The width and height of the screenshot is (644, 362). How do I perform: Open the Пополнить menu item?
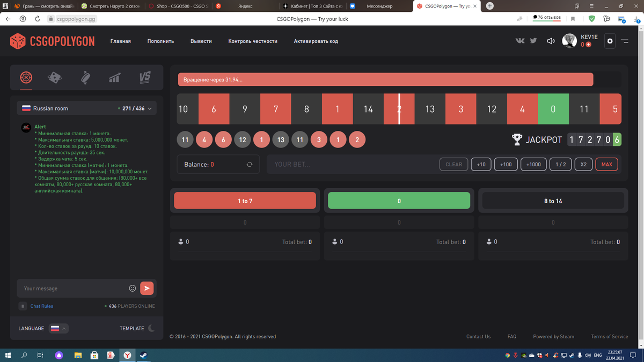[x=160, y=41]
